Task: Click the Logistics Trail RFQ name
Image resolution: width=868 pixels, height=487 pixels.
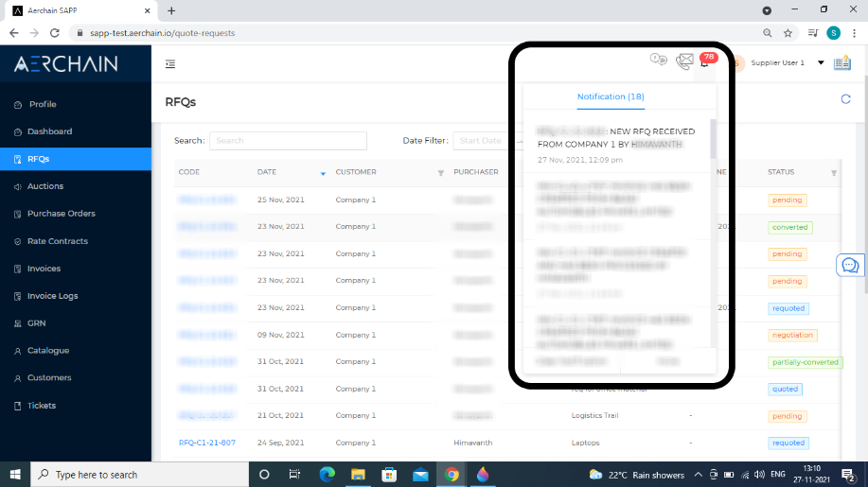Action: tap(594, 416)
